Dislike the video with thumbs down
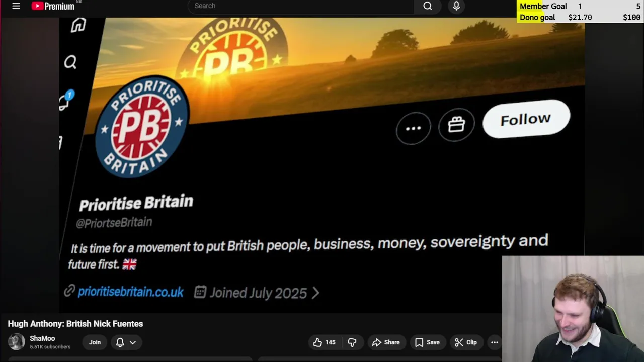 tap(352, 342)
